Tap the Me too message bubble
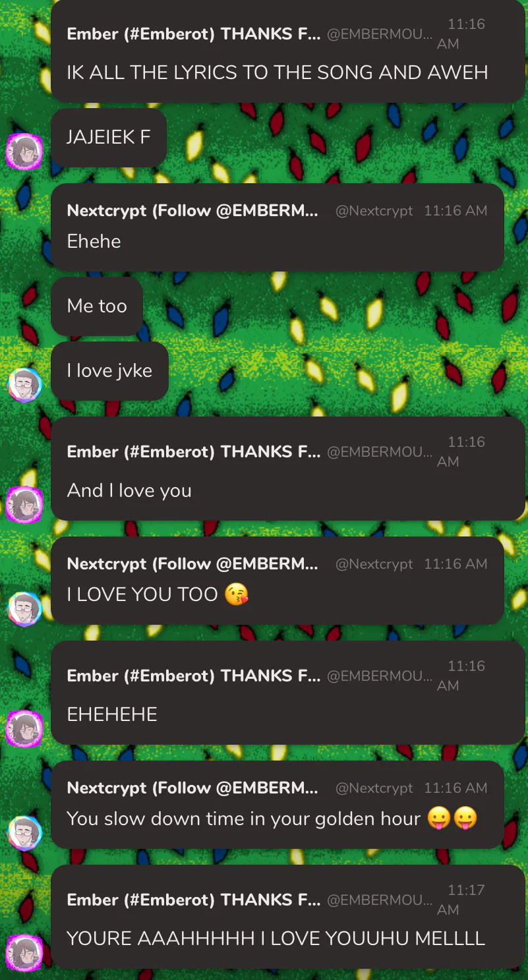Screen dimensions: 528x980 click(x=97, y=306)
